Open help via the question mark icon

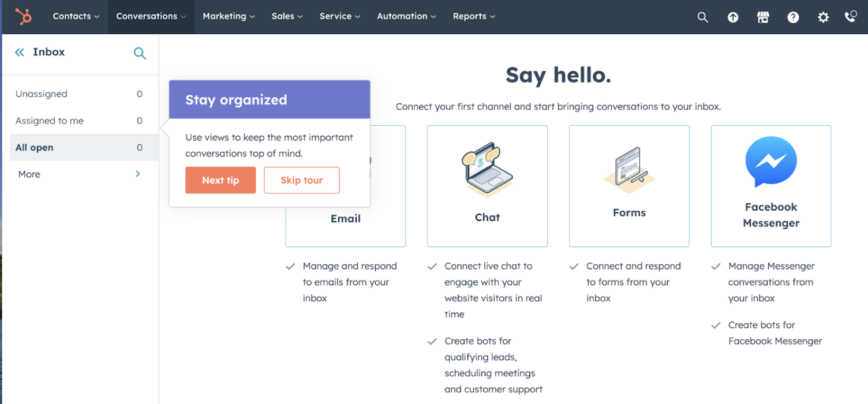[x=793, y=17]
